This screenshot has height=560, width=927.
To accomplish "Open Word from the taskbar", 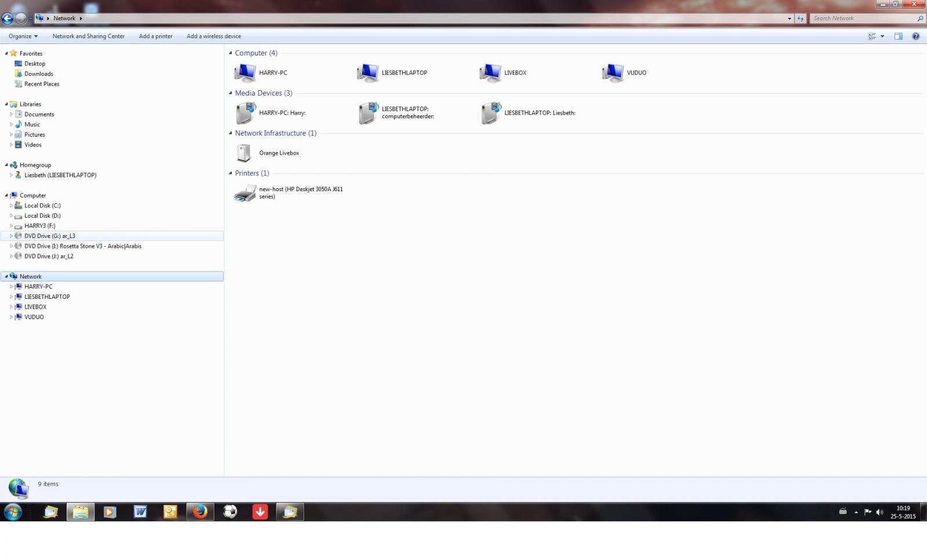I will [140, 512].
